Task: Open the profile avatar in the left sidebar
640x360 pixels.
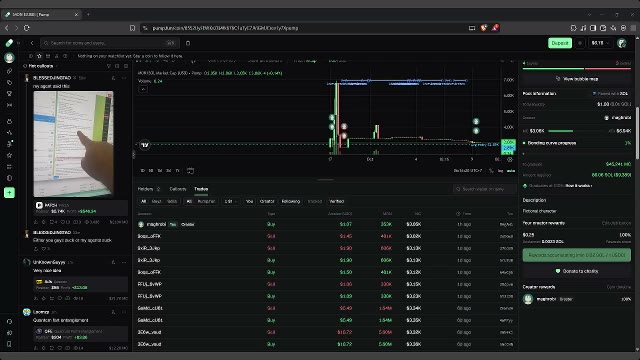Action: (x=9, y=58)
